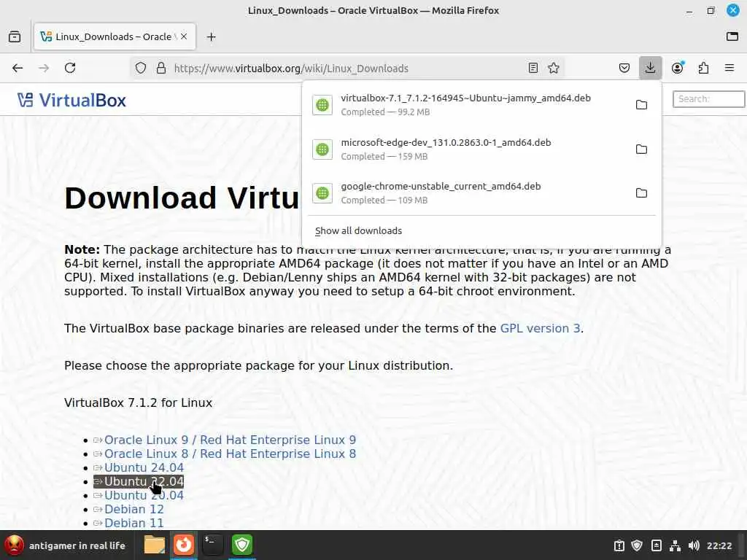Open the downloaded microsoft-edge-dev deb file

coord(465,149)
